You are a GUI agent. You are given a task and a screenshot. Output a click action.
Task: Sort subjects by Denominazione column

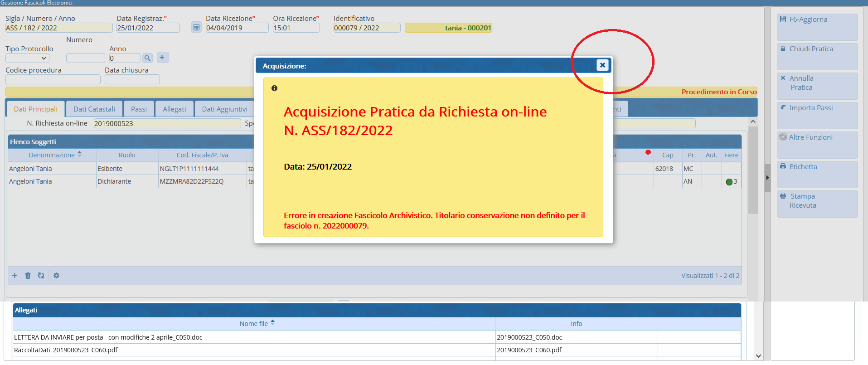(52, 155)
